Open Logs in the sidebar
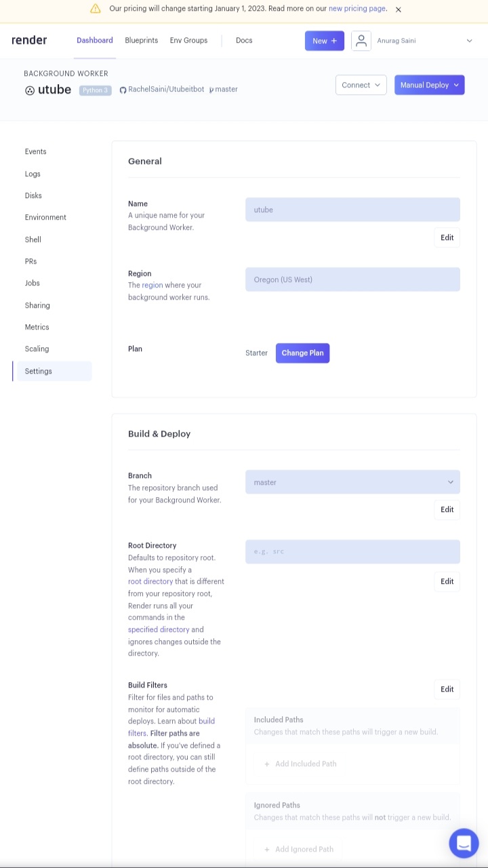 [x=33, y=174]
